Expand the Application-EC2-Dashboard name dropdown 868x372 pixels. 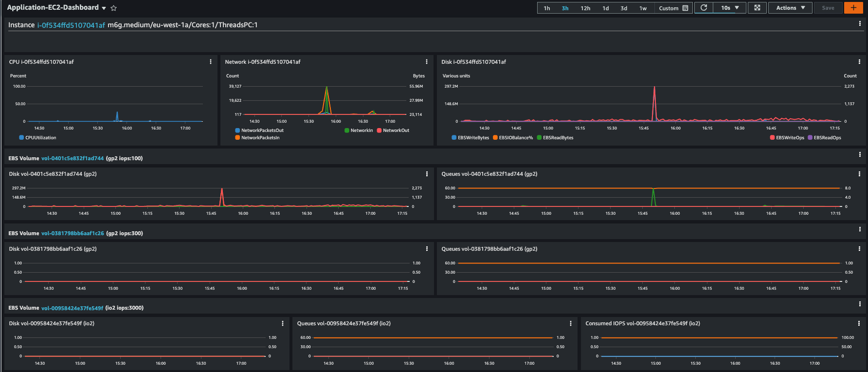[104, 8]
